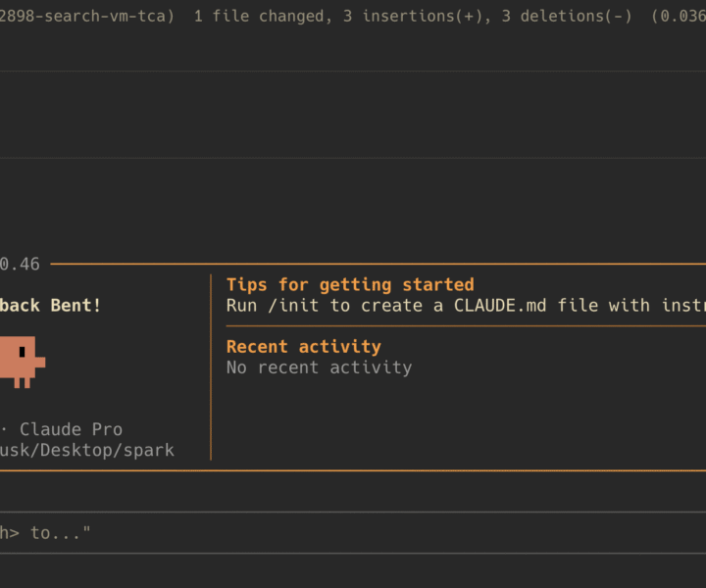Click the "Run /init to create a CLAUDE.md" line
This screenshot has height=588, width=706.
pos(466,306)
